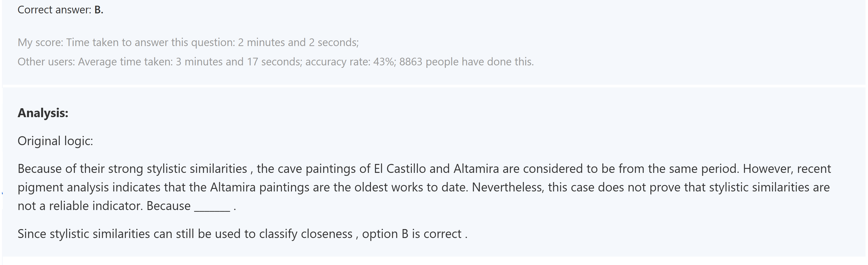Click 'not a reliable indicator' text
Viewport: 868px width, 265px height.
tap(80, 206)
